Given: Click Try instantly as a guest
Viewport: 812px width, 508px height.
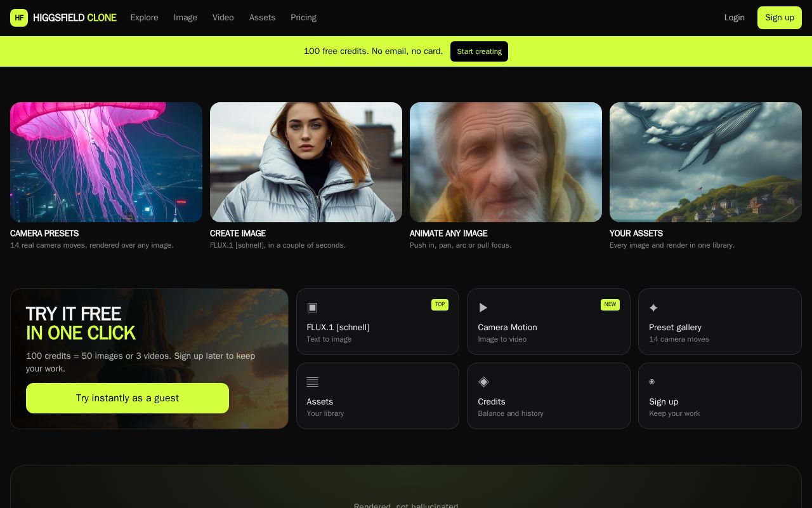Looking at the screenshot, I should pos(128,398).
